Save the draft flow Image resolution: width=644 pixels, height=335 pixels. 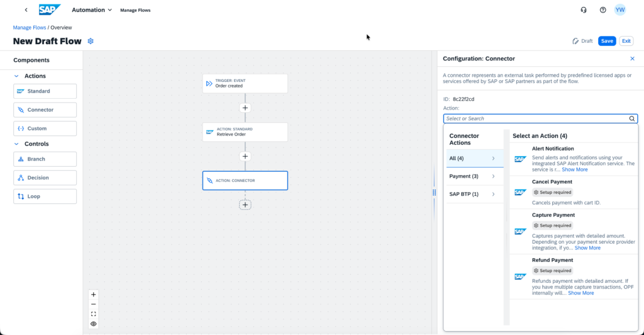point(607,41)
